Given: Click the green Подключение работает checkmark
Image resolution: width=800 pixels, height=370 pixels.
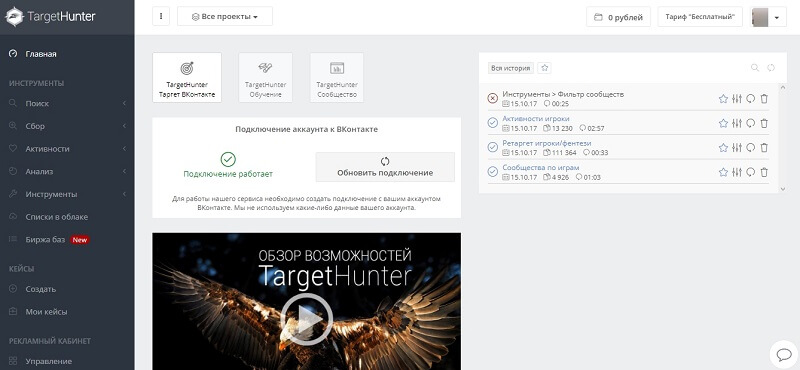Looking at the screenshot, I should point(228,159).
